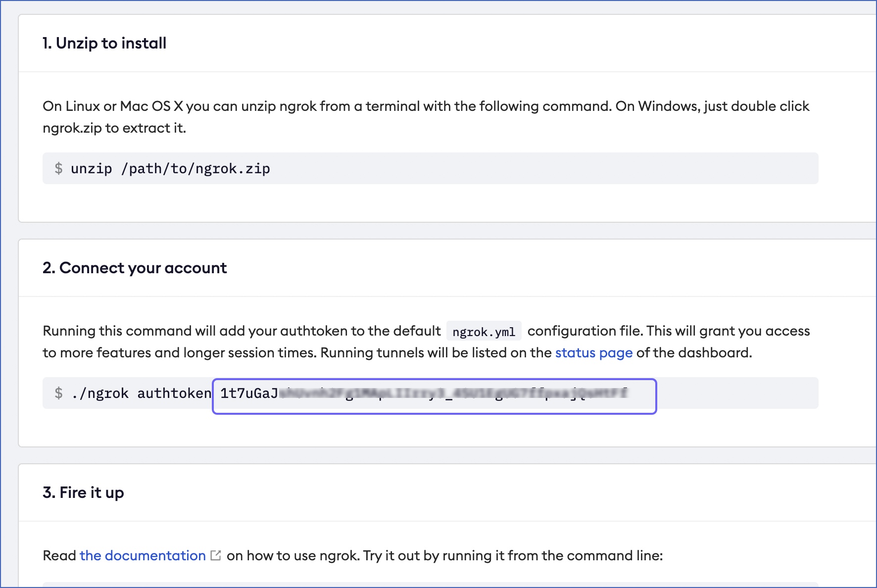The image size is (877, 588).
Task: Click the "3. Fire it up" heading
Action: [x=83, y=492]
